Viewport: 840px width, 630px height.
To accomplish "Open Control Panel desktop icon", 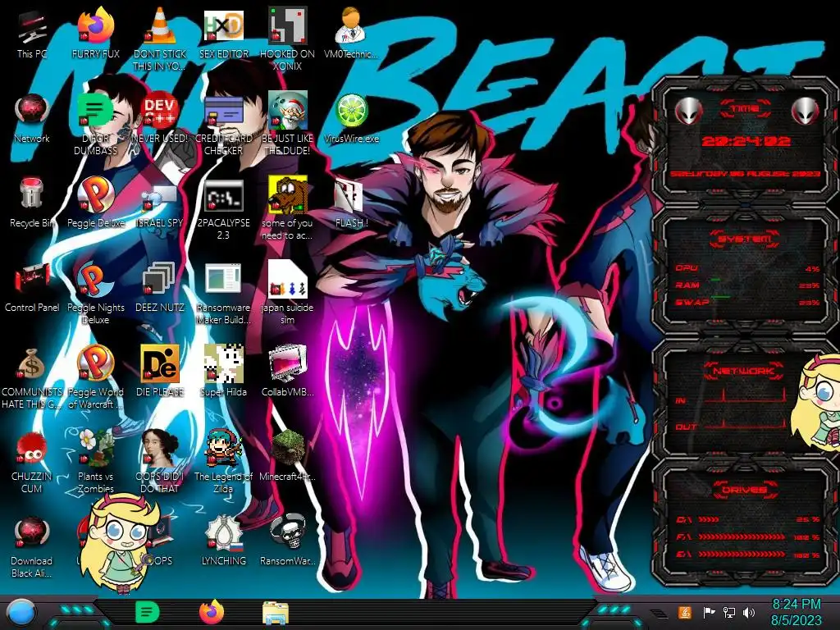I will (x=32, y=287).
